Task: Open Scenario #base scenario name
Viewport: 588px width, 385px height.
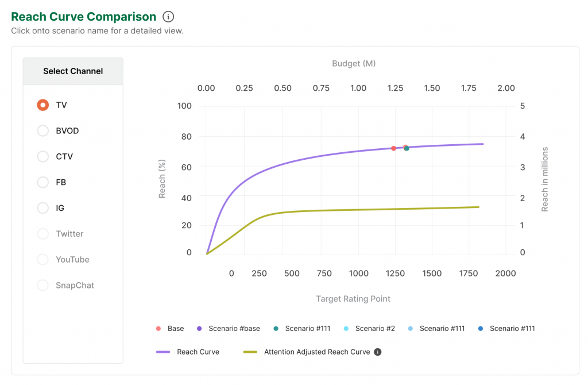Action: click(234, 329)
